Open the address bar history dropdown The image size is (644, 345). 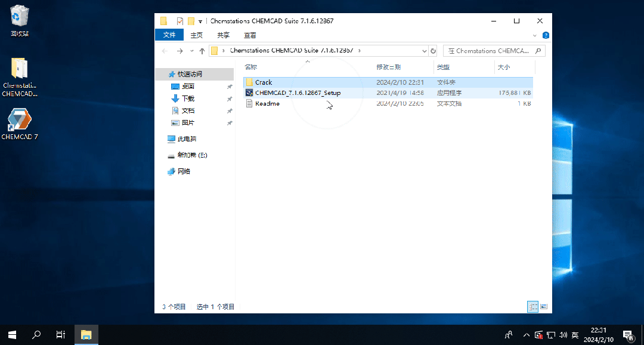pyautogui.click(x=425, y=51)
